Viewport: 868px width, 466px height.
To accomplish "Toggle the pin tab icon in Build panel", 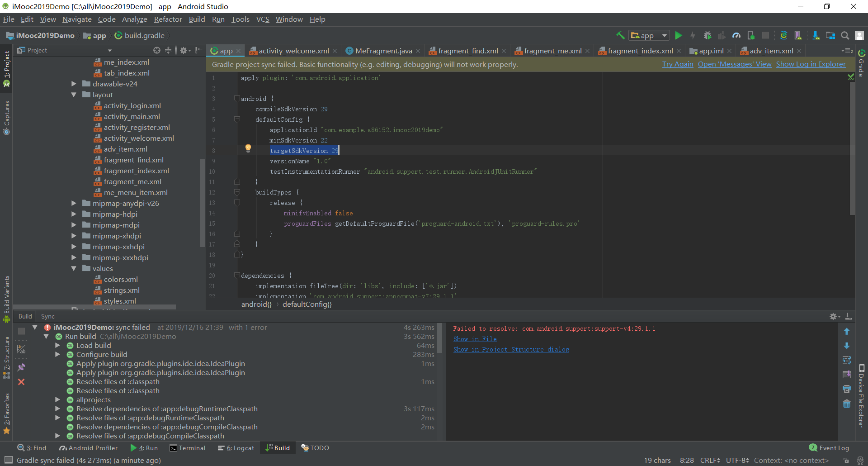I will (x=21, y=367).
